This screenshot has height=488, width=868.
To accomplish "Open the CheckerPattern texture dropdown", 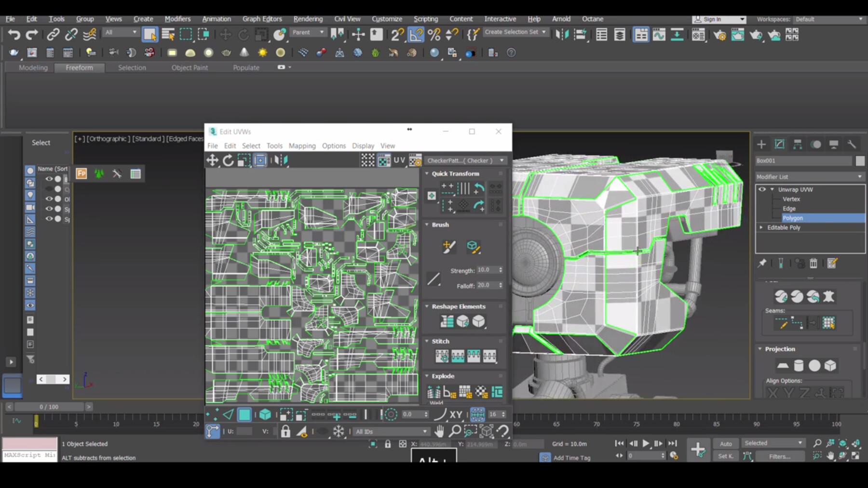I will 502,160.
